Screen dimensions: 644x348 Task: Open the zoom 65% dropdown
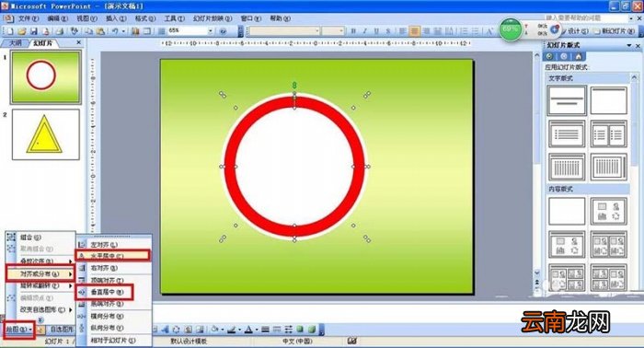pyautogui.click(x=211, y=31)
